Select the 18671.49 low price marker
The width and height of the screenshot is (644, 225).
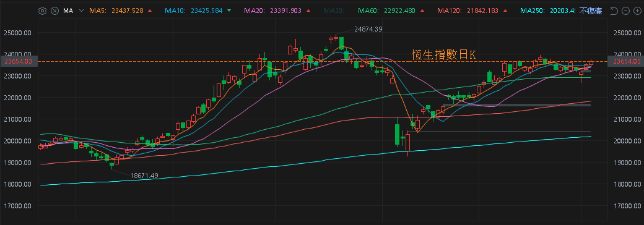point(144,176)
